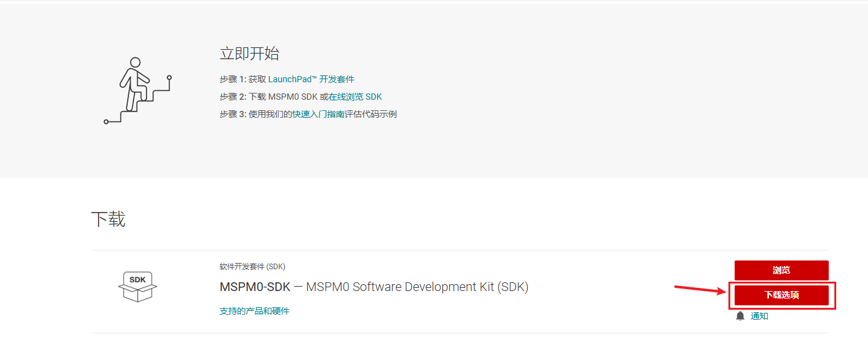
Task: Open the 在线浏览 SDK link
Action: [355, 97]
